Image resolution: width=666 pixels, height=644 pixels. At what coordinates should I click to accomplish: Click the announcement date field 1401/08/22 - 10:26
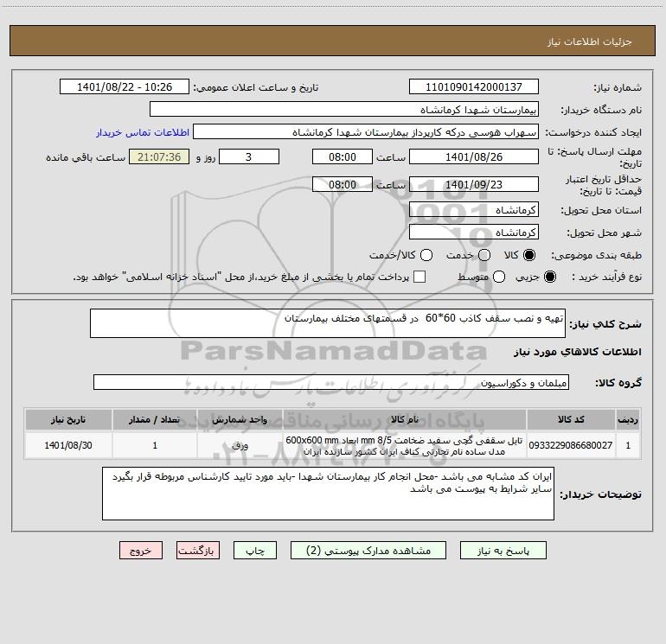tap(125, 86)
